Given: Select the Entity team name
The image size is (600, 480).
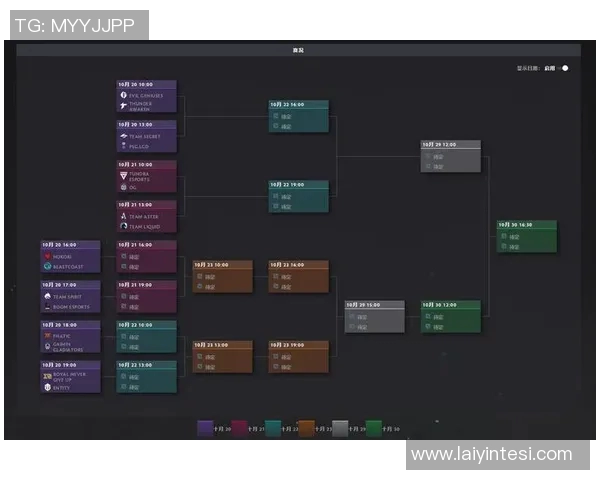Looking at the screenshot, I should tap(61, 388).
